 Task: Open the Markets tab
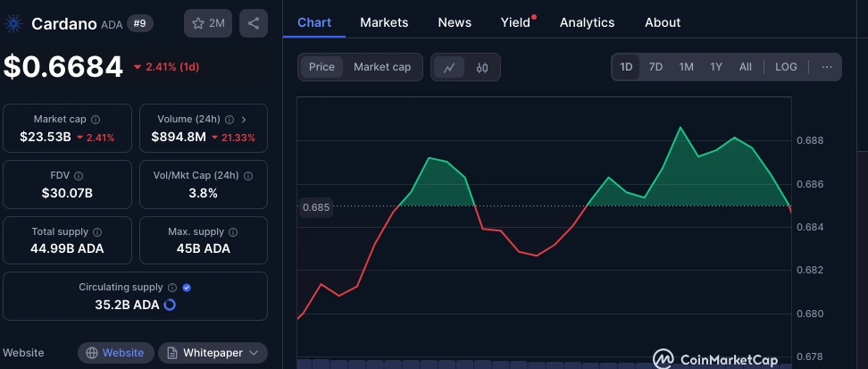coord(384,22)
